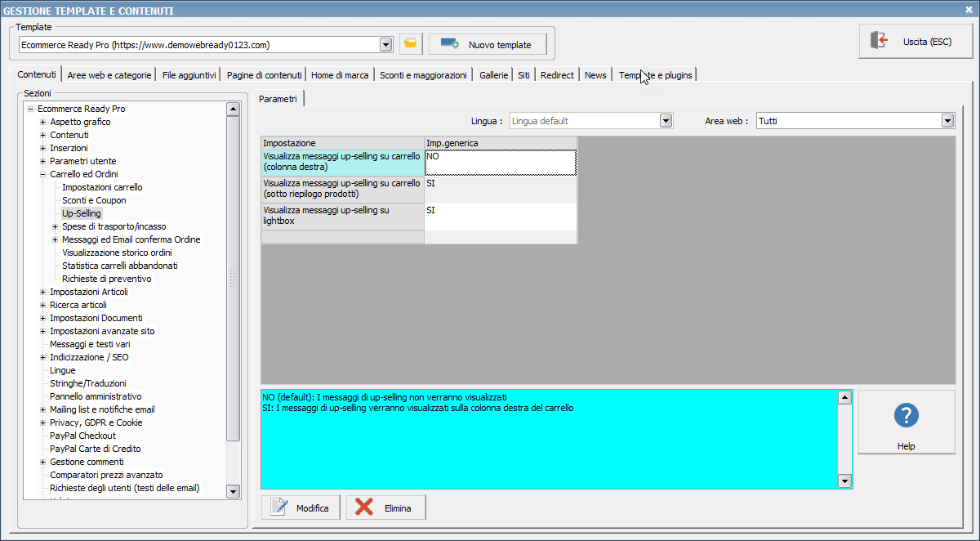Switch to Sconti e maggiorazioni tab

(424, 74)
